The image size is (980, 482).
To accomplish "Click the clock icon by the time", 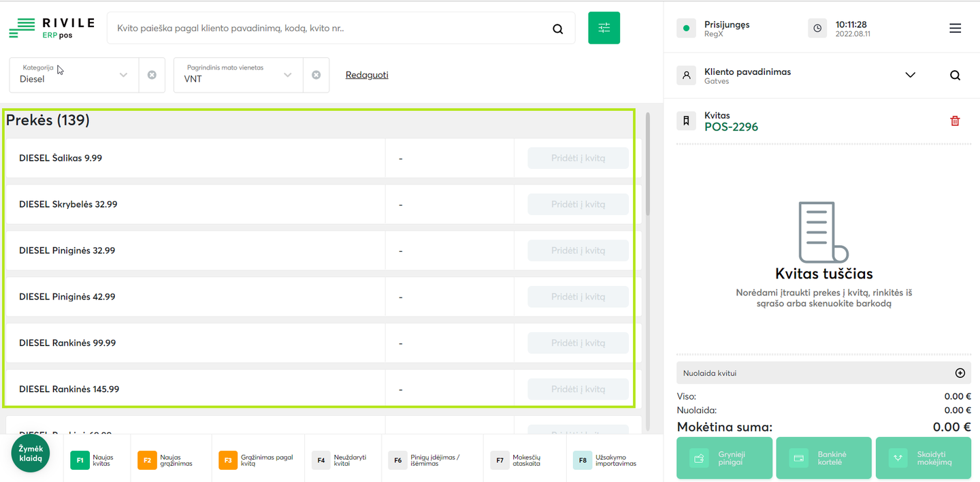I will tap(817, 28).
